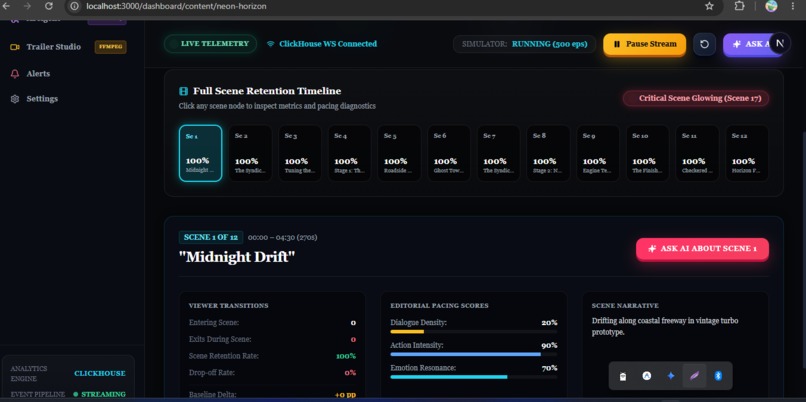Click the Entering Scene value
The height and width of the screenshot is (402, 806).
353,323
